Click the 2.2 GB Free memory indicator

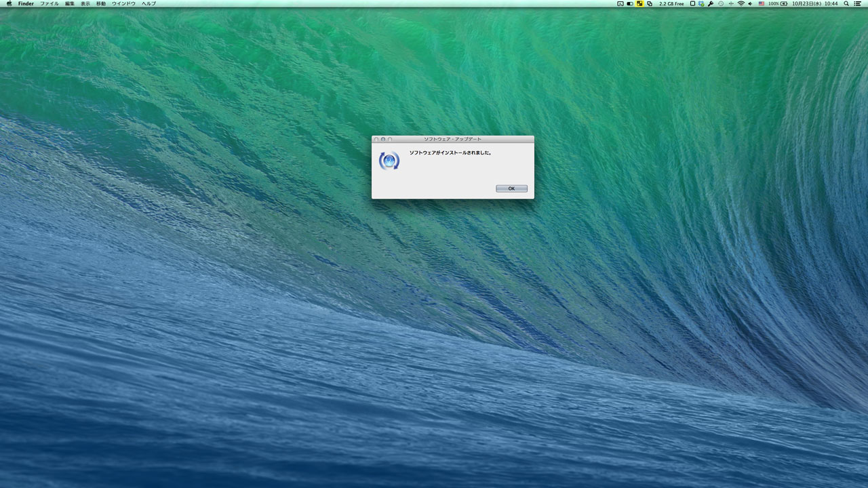coord(671,4)
